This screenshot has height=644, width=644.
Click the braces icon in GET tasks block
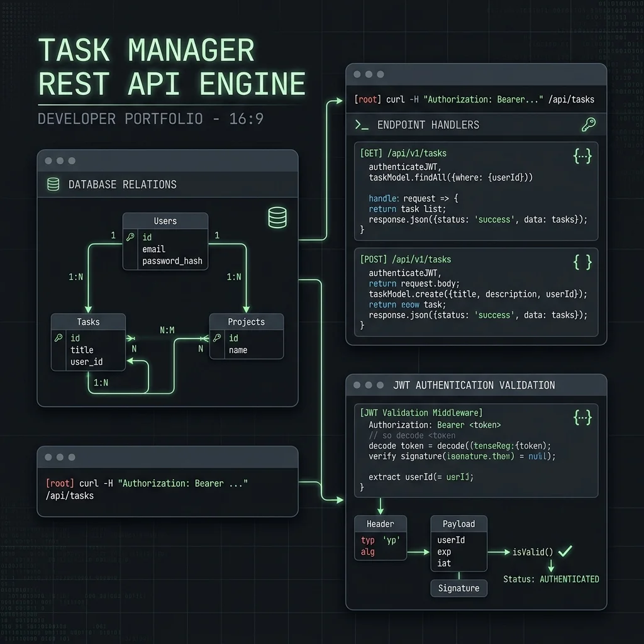(582, 156)
